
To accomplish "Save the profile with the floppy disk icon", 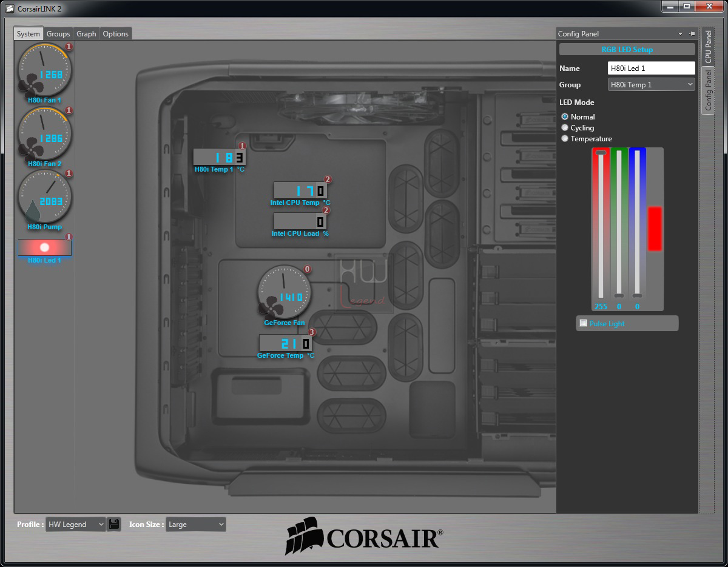I will (x=114, y=524).
